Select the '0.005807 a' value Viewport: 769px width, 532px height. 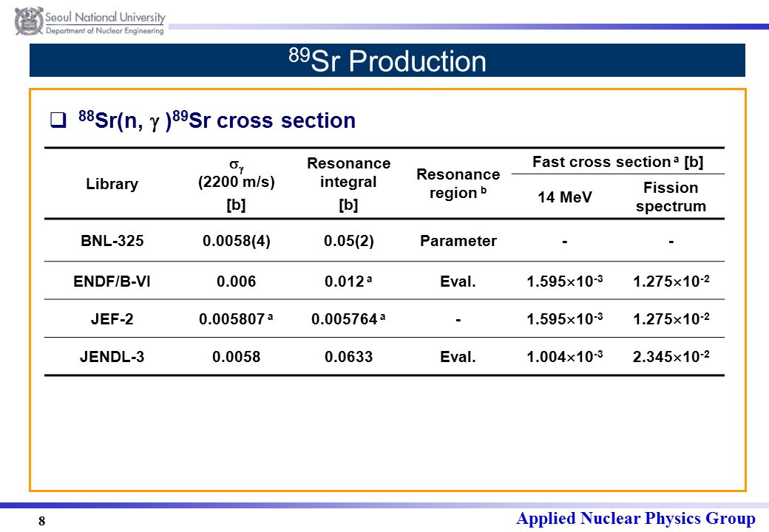point(236,319)
